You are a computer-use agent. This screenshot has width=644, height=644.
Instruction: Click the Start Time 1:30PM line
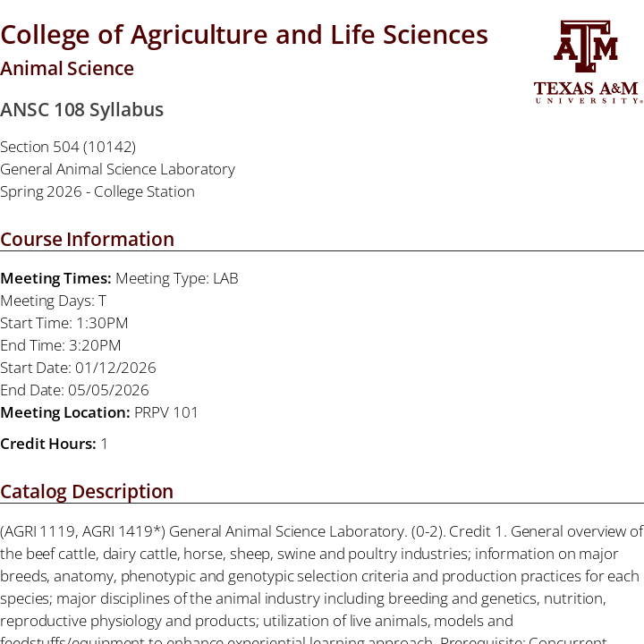(x=64, y=323)
